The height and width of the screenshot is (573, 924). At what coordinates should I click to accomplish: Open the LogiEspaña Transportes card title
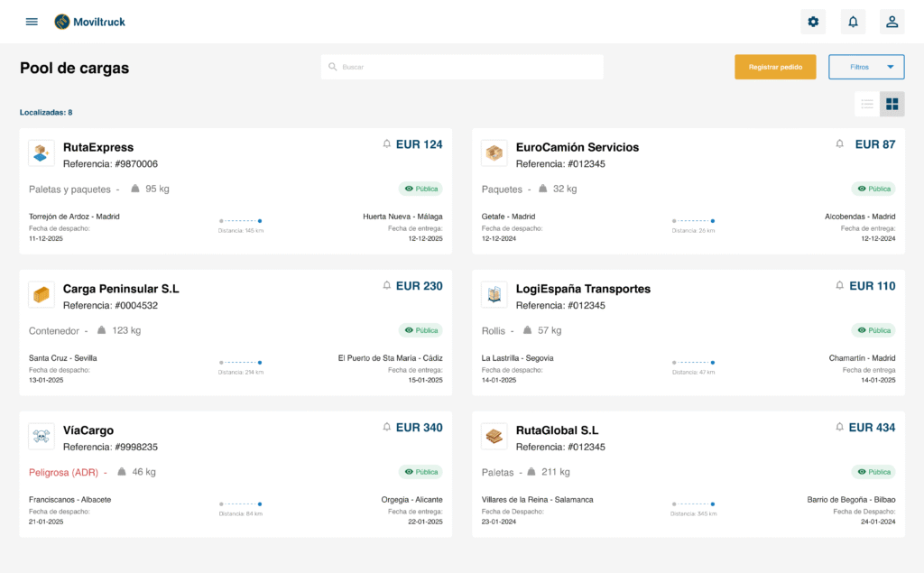pos(583,289)
